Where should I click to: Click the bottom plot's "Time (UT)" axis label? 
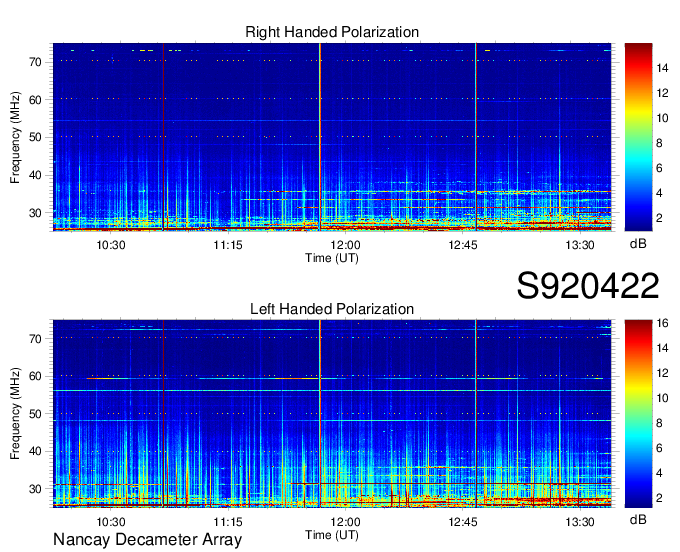(x=332, y=535)
